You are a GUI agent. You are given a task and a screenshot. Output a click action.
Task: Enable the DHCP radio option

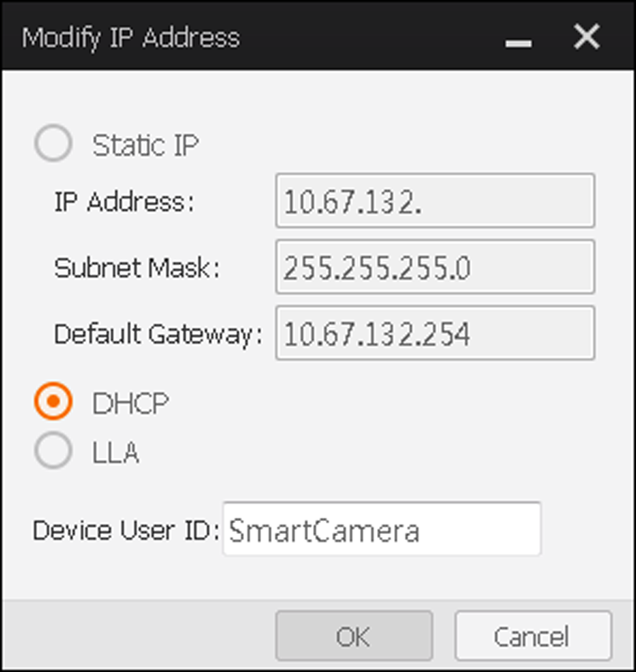pyautogui.click(x=53, y=402)
